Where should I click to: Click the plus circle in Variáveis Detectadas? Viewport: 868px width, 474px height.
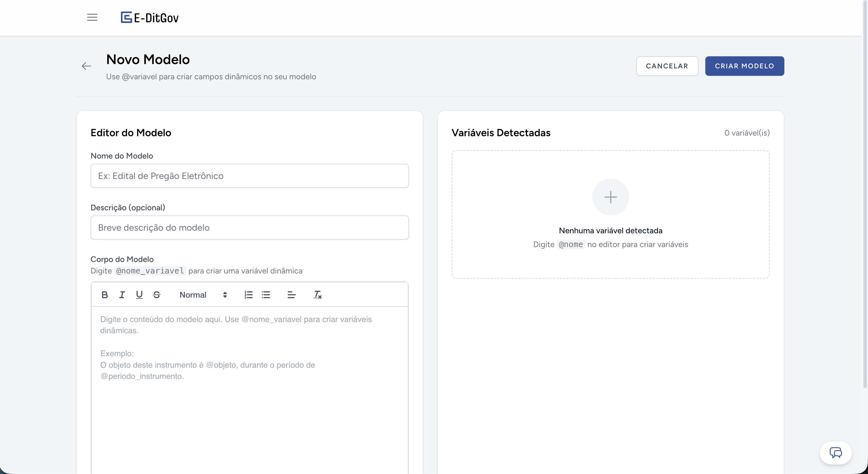click(610, 197)
